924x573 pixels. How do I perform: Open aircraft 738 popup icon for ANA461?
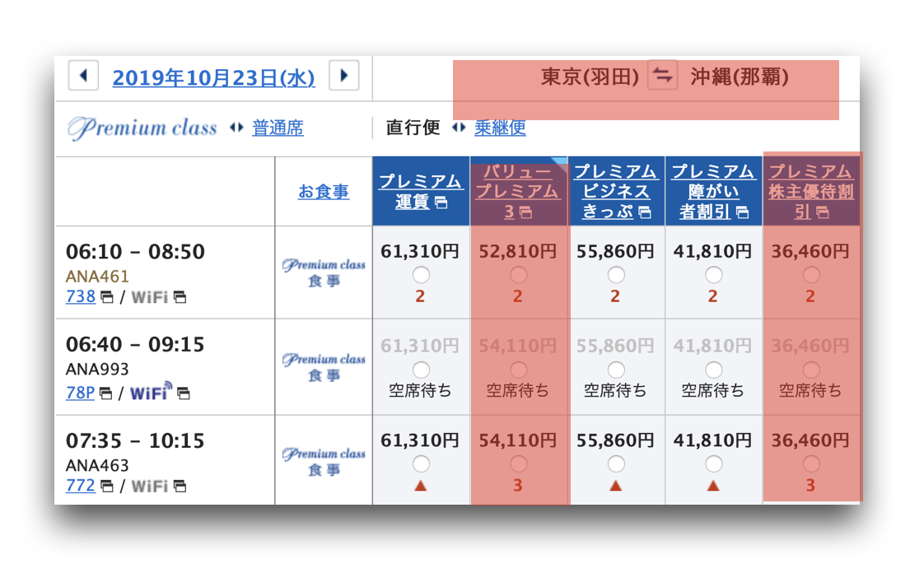tap(107, 297)
